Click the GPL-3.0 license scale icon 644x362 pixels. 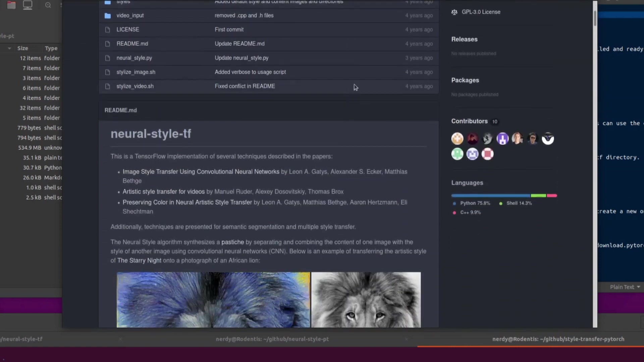[454, 12]
